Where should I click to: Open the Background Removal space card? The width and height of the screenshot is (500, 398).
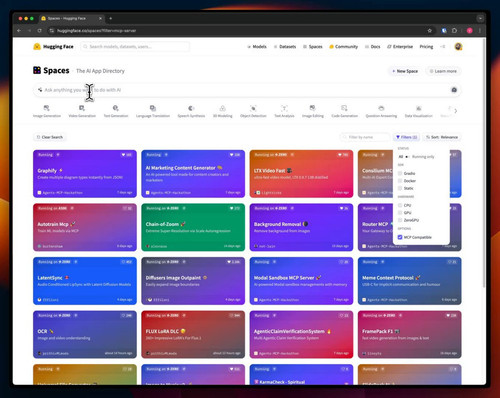(301, 227)
